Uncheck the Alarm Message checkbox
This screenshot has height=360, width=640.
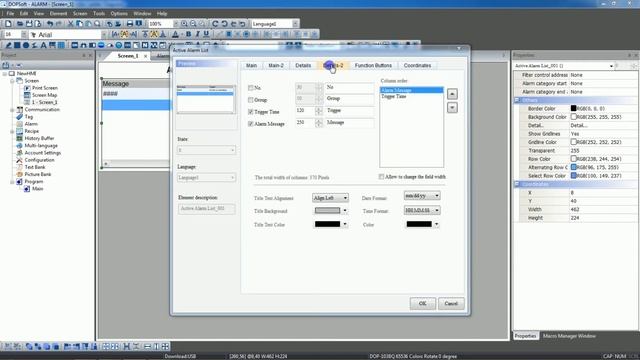coord(251,124)
